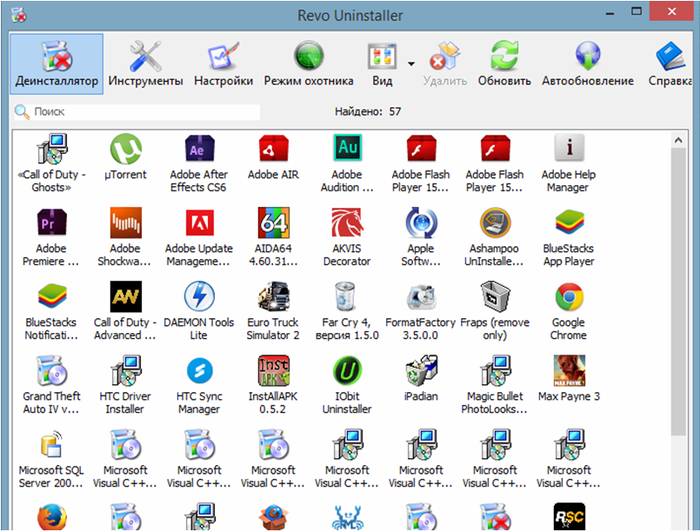Select the µTorrent program icon
This screenshot has height=532, width=700.
click(x=126, y=150)
